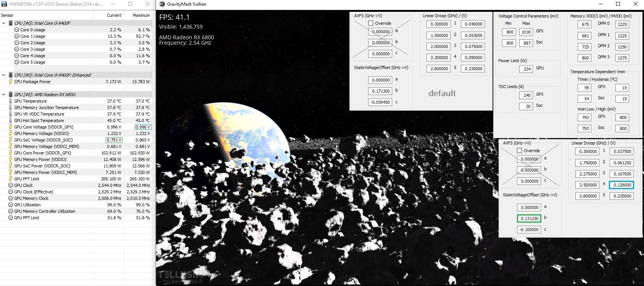This screenshot has height=286, width=644.
Task: Click the GPU Utilization row icon
Action: click(11, 205)
